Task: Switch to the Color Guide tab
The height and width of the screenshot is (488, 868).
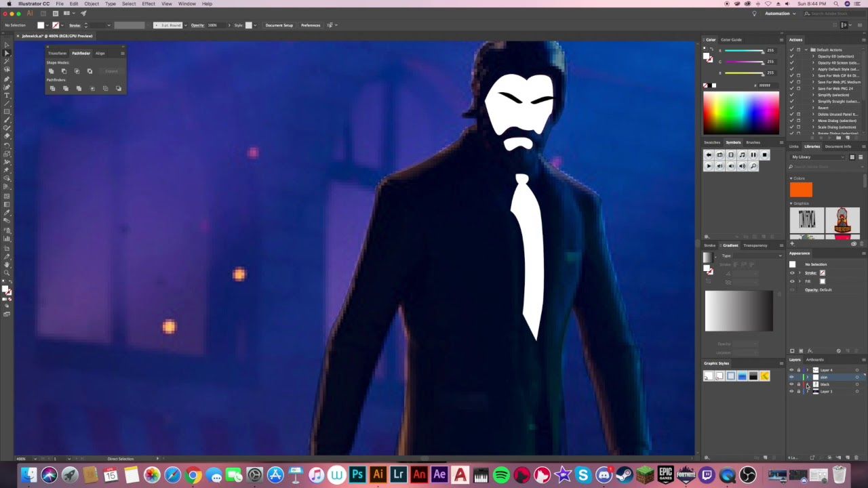Action: click(x=731, y=40)
